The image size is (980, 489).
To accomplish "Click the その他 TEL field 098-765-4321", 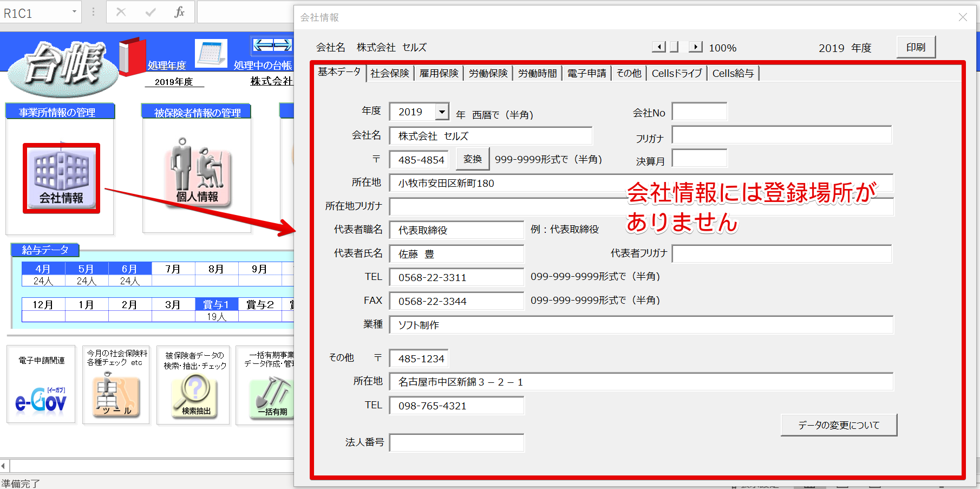I will point(456,406).
